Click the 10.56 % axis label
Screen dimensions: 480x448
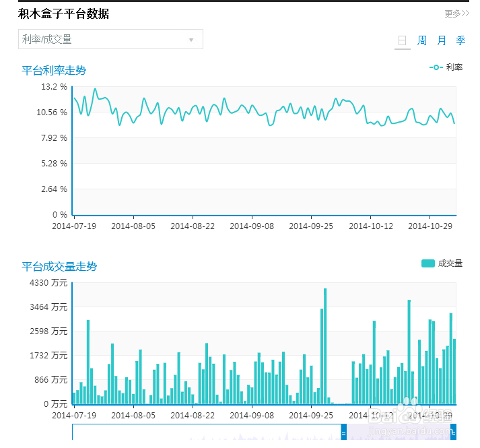point(52,112)
